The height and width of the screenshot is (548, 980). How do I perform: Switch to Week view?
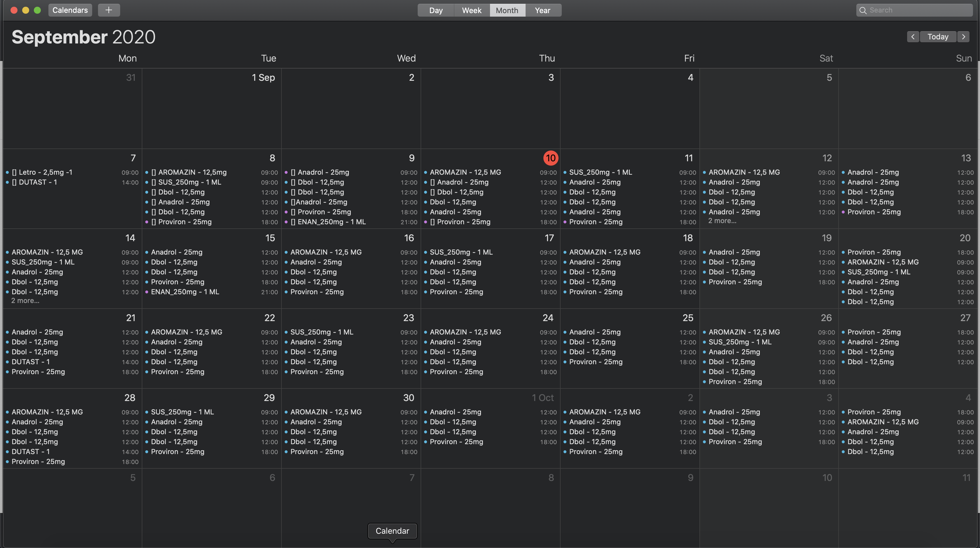coord(471,10)
